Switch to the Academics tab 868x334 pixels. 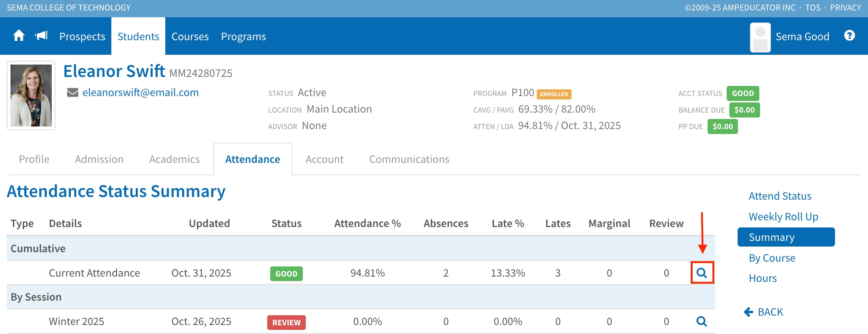[175, 159]
